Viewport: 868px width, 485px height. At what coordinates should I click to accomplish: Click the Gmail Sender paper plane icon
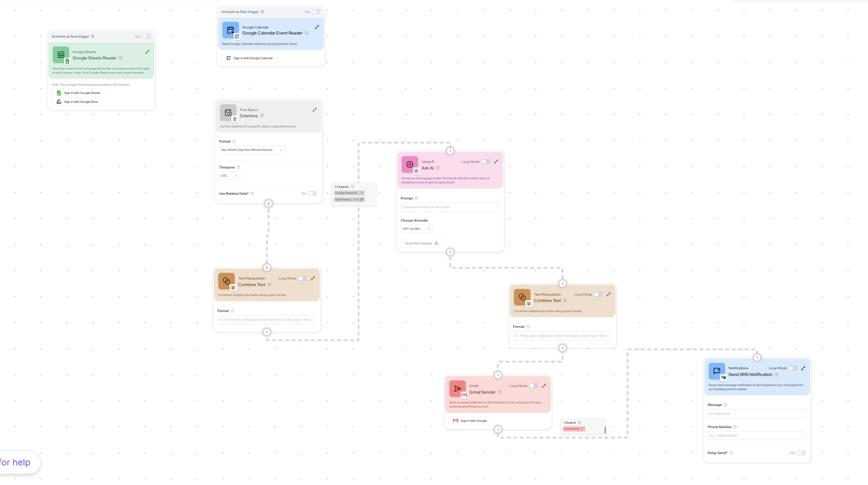pyautogui.click(x=458, y=389)
